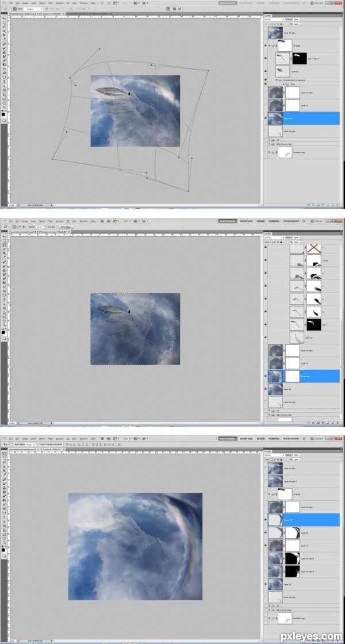Hide selected Layer 34 in top screenshot
Screen dimensions: 345x644
[266, 118]
